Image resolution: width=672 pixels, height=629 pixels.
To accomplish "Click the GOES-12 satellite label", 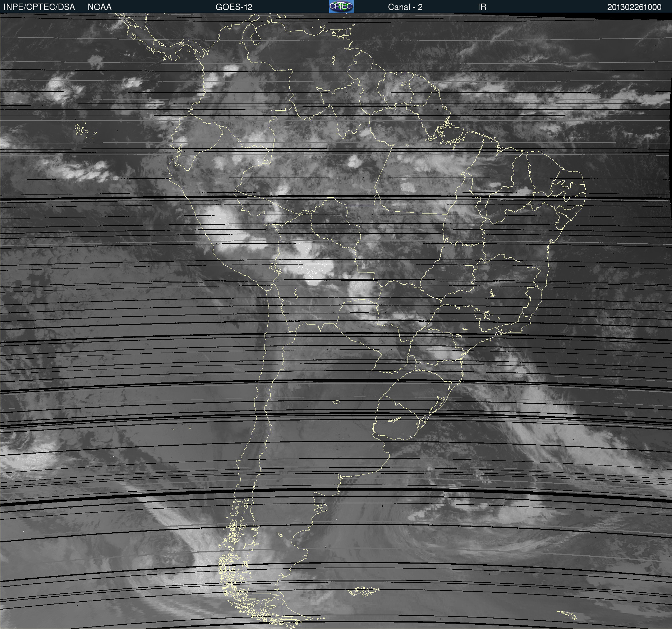I will [234, 7].
